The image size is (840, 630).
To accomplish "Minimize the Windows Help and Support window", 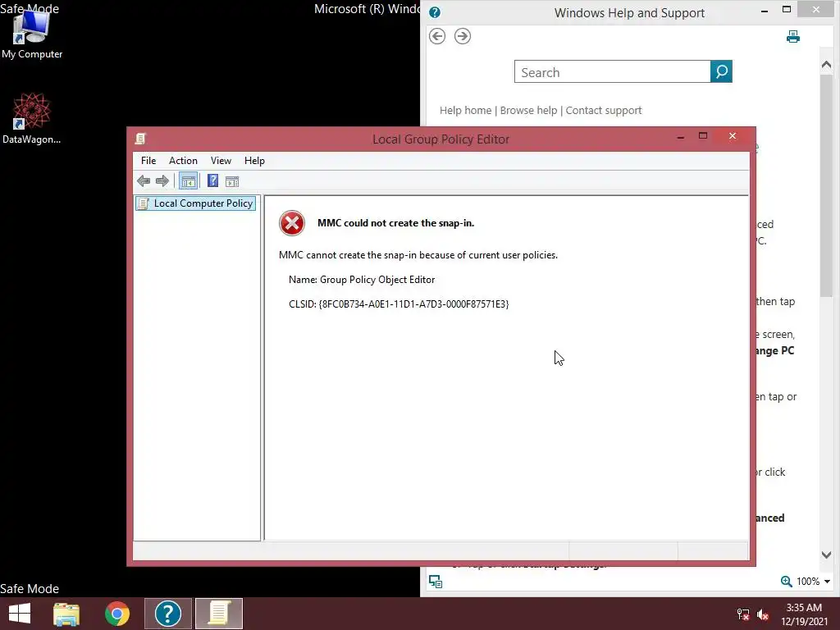I will click(764, 11).
